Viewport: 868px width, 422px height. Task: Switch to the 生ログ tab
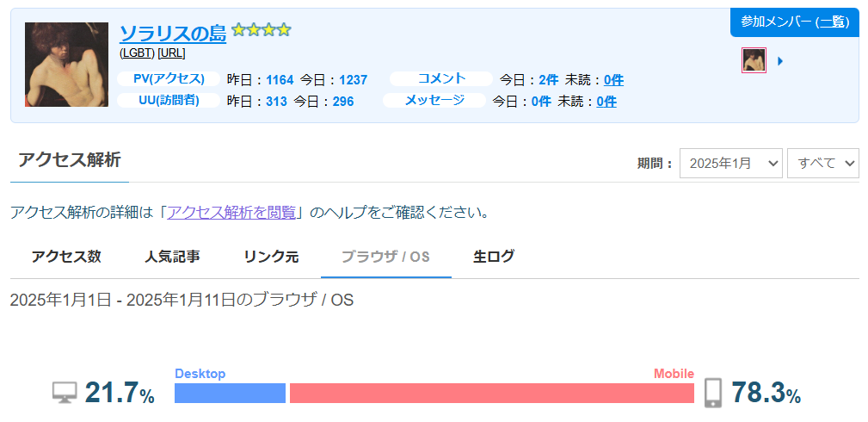pos(494,256)
